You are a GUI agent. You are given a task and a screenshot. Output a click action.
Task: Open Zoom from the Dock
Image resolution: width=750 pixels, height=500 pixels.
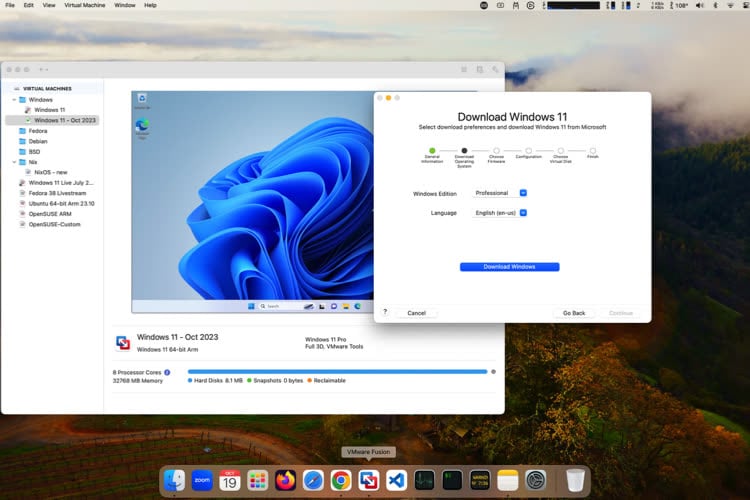(x=202, y=480)
